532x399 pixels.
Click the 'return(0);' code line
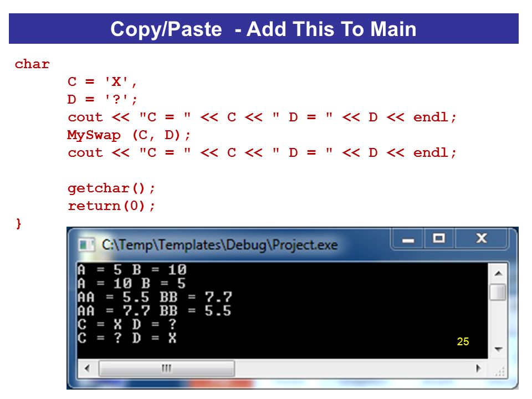(x=111, y=206)
